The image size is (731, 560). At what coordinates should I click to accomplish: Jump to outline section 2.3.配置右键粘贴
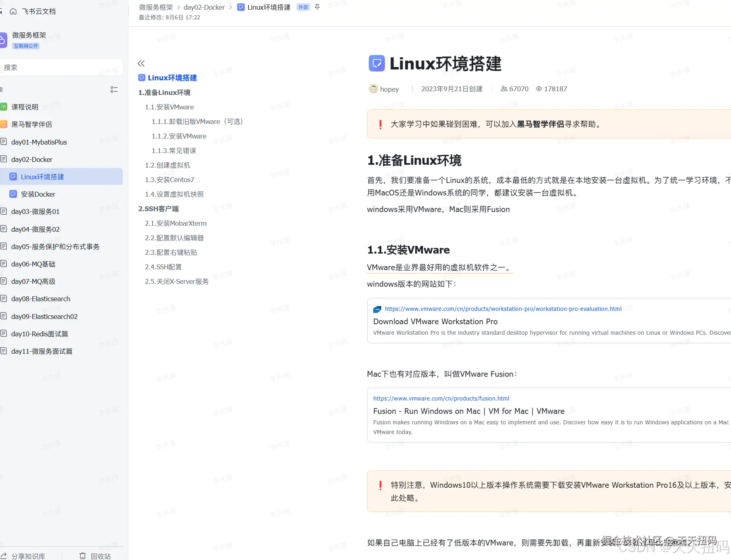[x=171, y=252]
